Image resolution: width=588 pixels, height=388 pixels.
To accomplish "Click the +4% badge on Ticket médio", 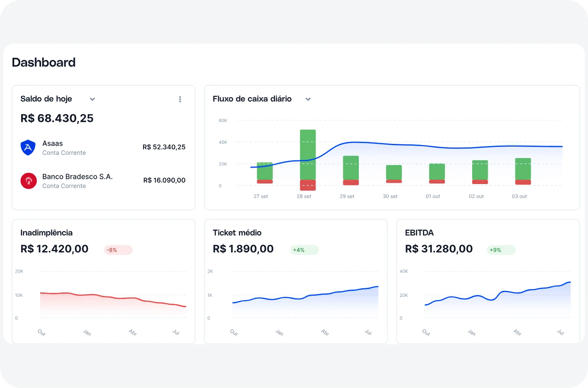I will [x=304, y=250].
